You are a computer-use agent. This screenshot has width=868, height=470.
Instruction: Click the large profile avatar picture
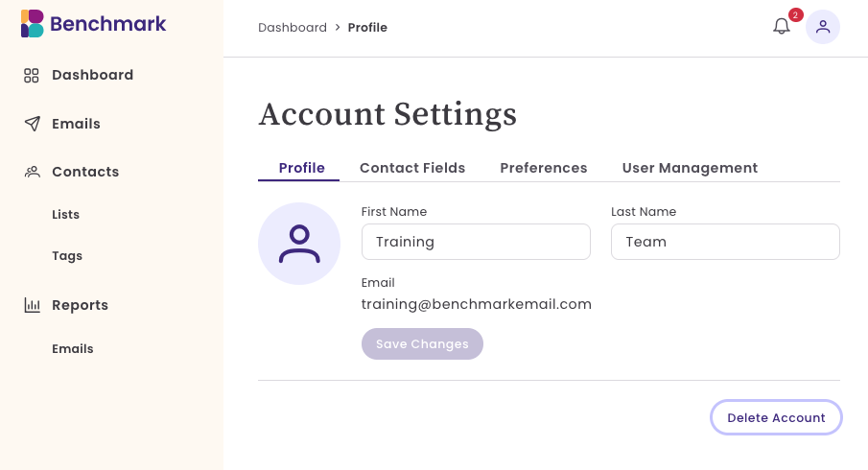point(299,244)
